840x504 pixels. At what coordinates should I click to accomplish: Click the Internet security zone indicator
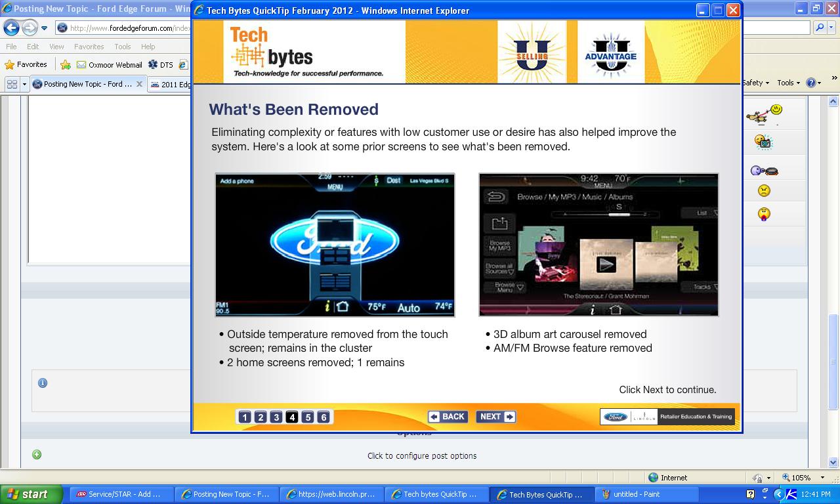tap(668, 478)
